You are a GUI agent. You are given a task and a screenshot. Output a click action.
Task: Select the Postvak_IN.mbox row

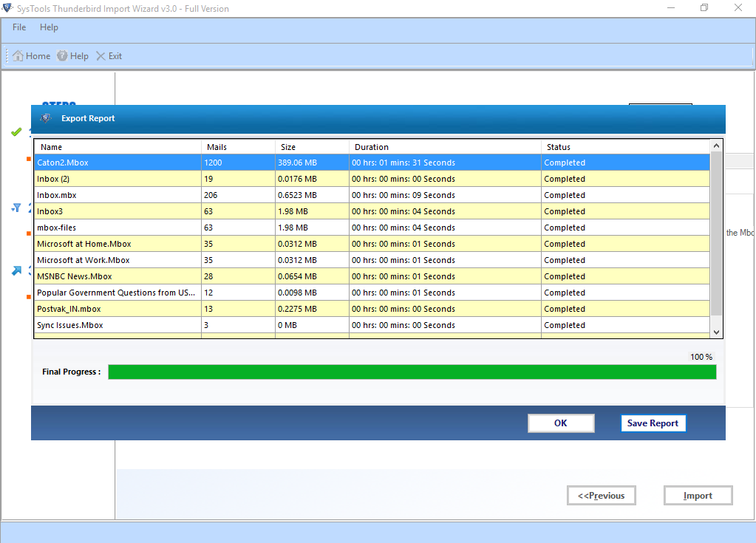point(372,309)
